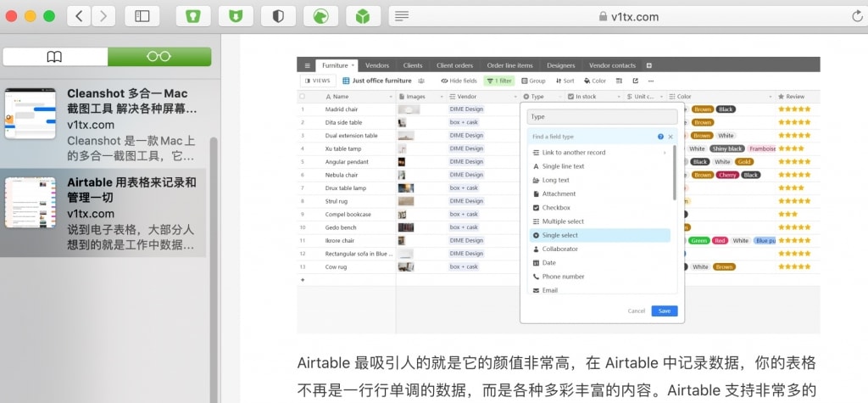
Task: Choose Single select field type
Action: 599,236
